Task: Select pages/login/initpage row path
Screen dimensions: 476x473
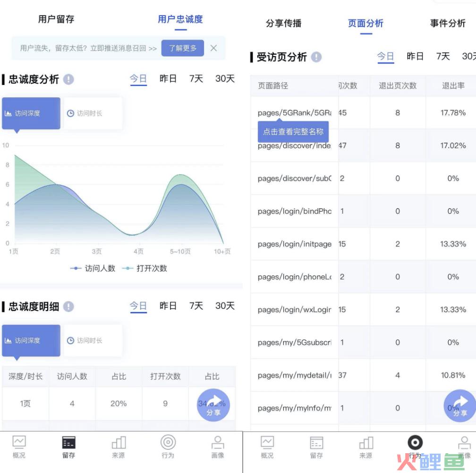Action: click(x=295, y=244)
